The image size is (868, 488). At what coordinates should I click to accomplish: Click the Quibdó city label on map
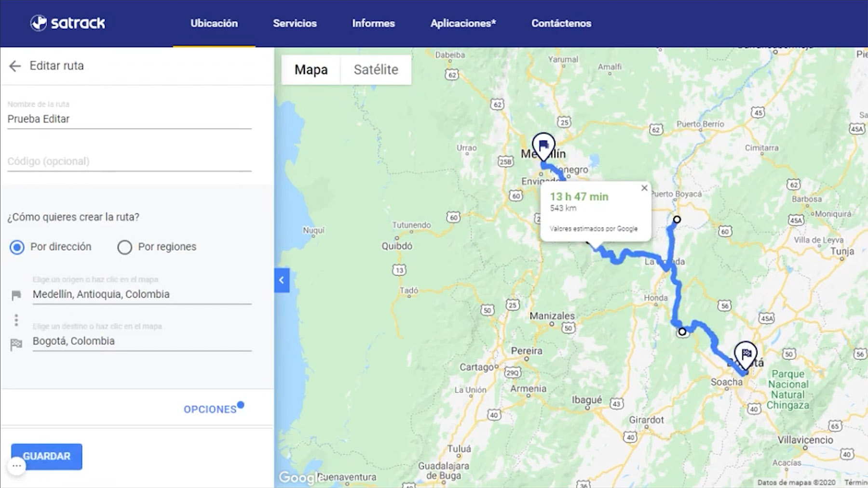click(x=397, y=246)
